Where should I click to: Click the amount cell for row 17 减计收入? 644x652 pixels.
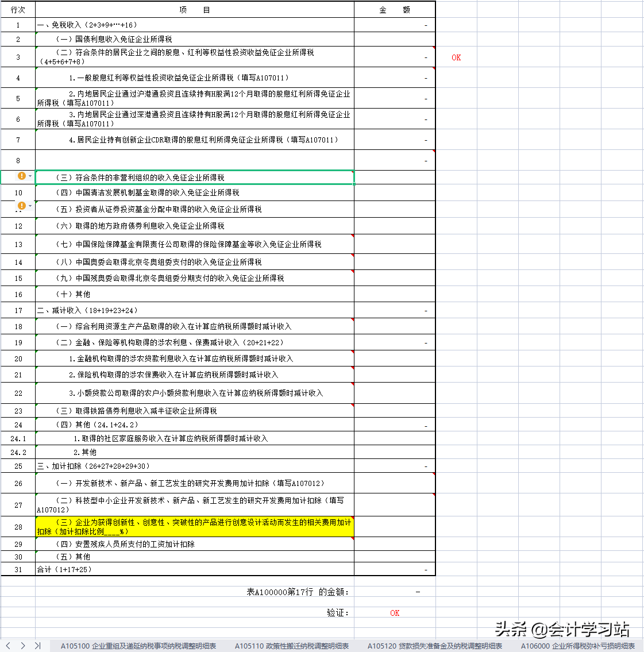(394, 310)
